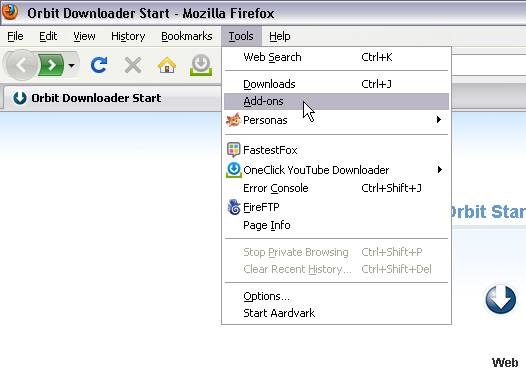Reload the page with the blue refresh icon
This screenshot has height=374, width=526.
click(x=99, y=65)
